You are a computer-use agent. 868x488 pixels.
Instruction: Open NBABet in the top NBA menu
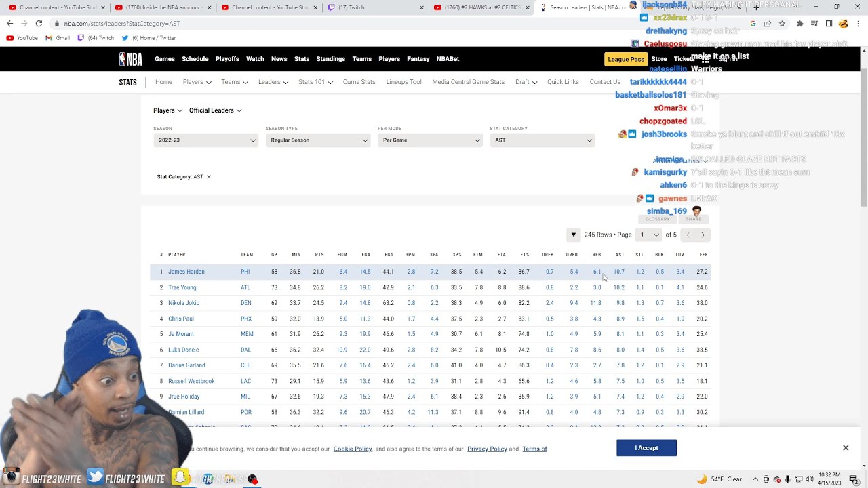(448, 59)
